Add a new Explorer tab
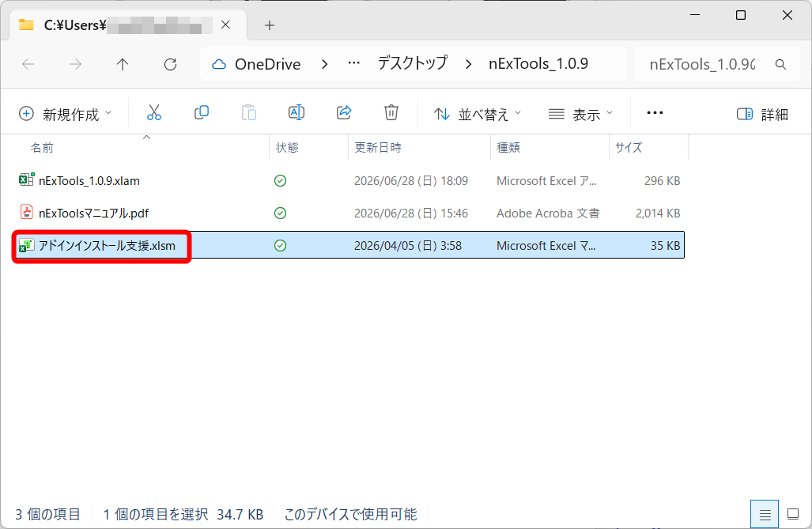Viewport: 812px width, 529px height. pos(270,25)
